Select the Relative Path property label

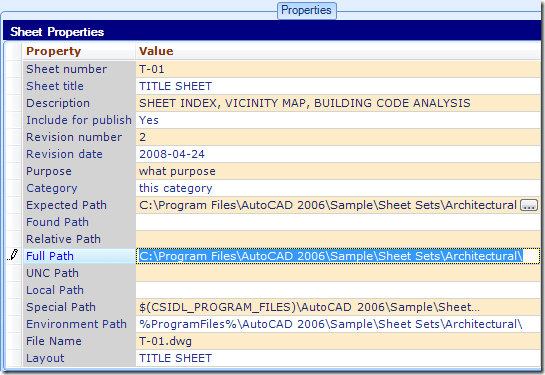(x=64, y=239)
